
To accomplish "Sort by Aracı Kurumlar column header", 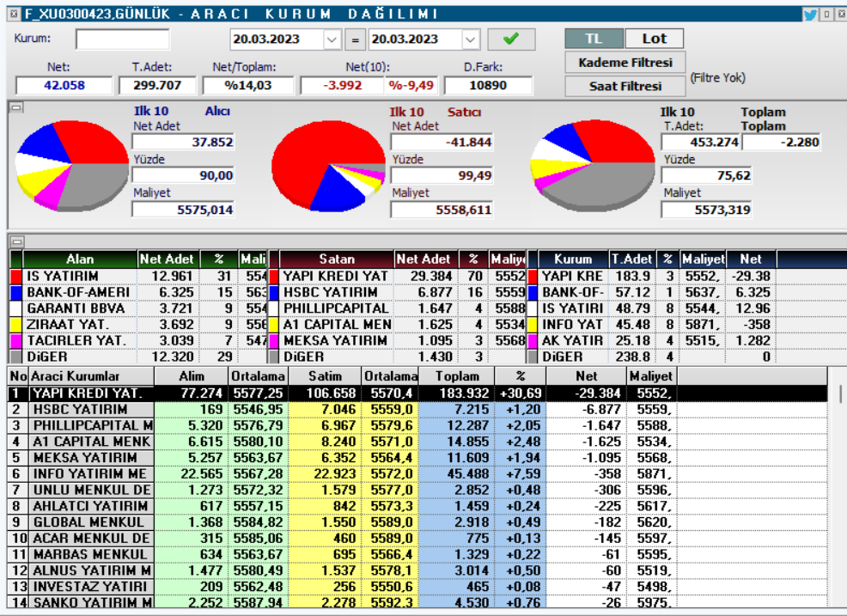I will coord(91,376).
